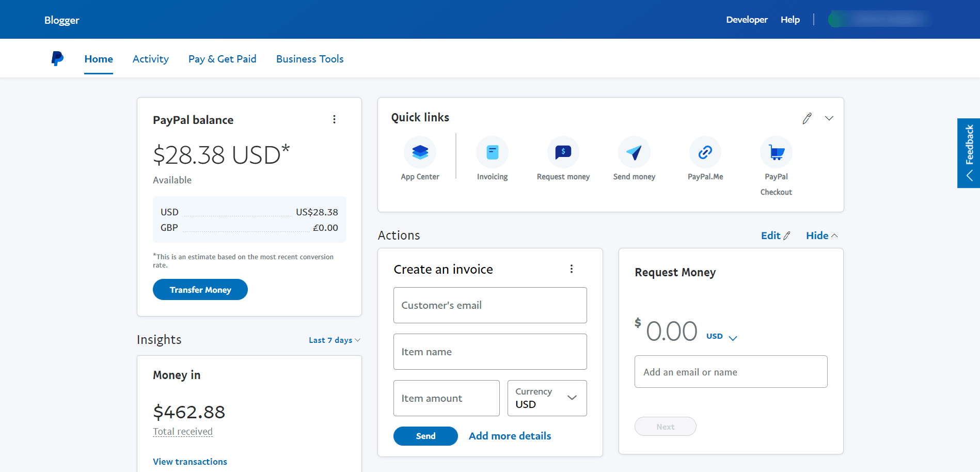Collapse the Quick links panel chevron
The height and width of the screenshot is (472, 980).
click(x=829, y=118)
